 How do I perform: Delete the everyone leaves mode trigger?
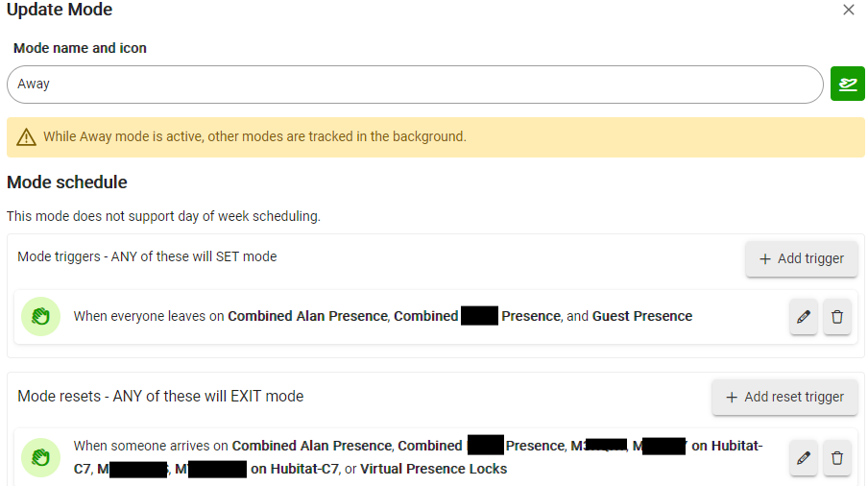(x=837, y=317)
